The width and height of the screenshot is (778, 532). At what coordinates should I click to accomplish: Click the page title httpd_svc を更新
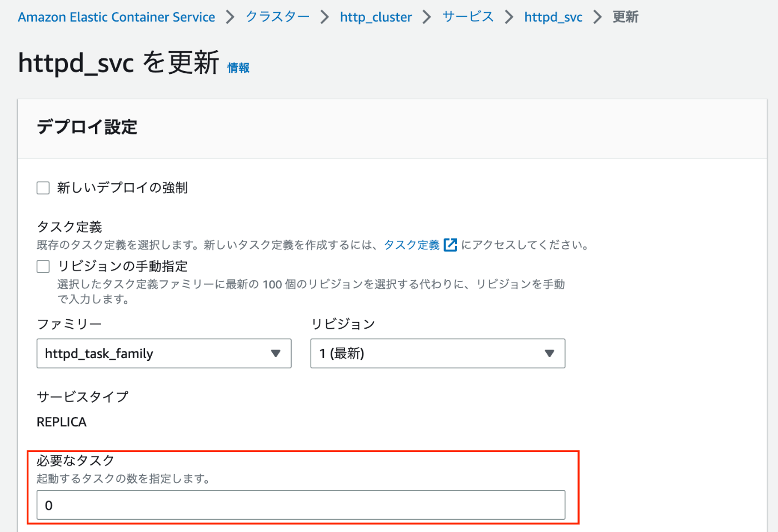[x=118, y=62]
